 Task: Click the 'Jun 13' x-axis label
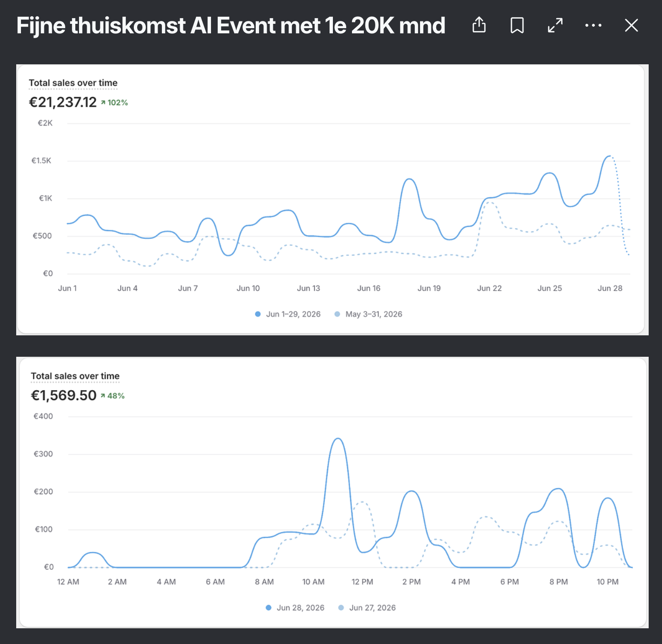[309, 288]
